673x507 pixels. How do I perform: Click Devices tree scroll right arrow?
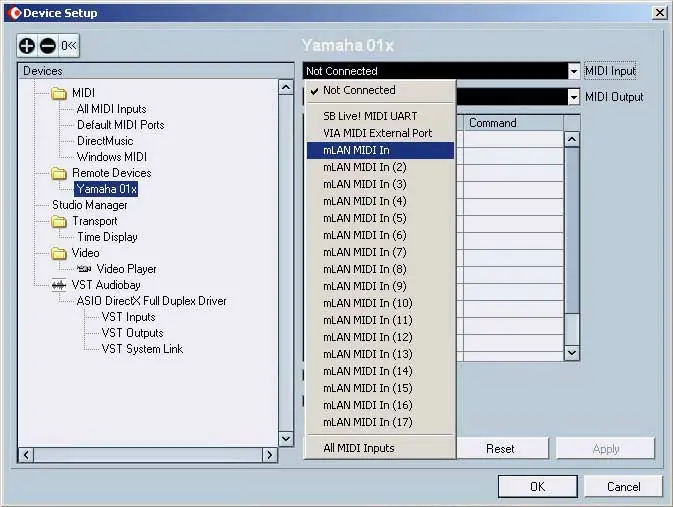(270, 455)
